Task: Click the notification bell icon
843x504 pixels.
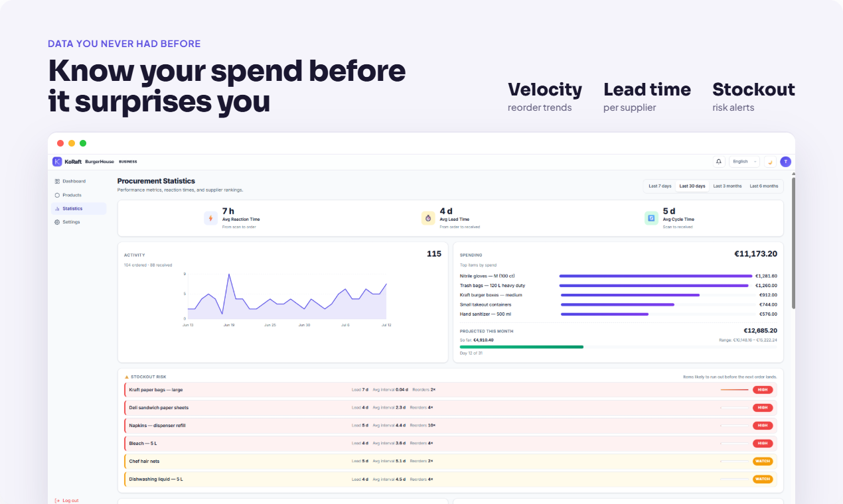Action: coord(719,162)
